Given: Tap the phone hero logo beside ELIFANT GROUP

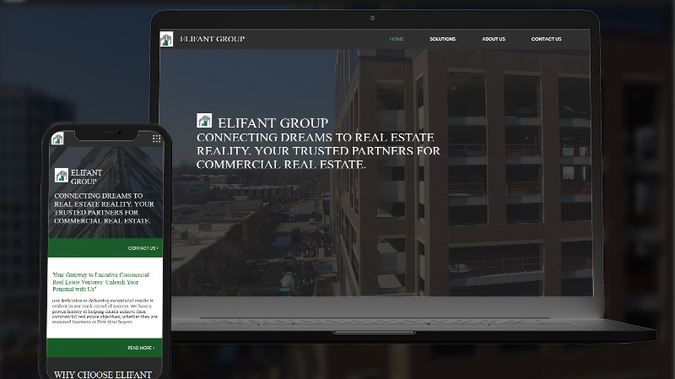Looking at the screenshot, I should click(x=62, y=175).
